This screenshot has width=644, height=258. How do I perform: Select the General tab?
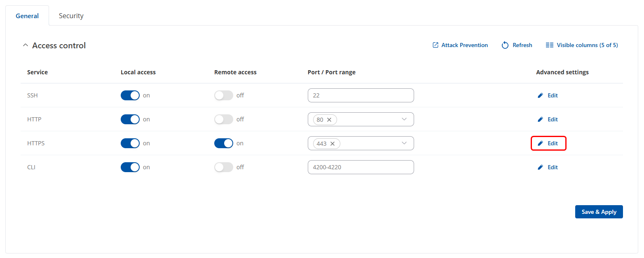tap(27, 16)
